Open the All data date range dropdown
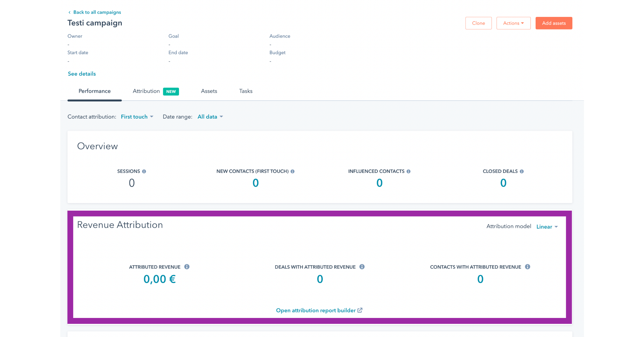This screenshot has width=644, height=337. click(210, 117)
